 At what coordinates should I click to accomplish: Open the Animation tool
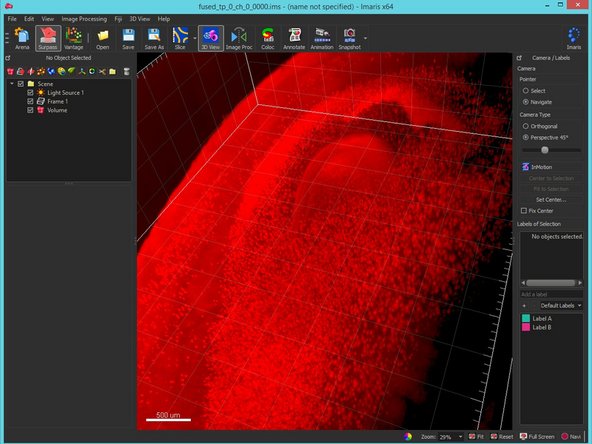tap(322, 39)
